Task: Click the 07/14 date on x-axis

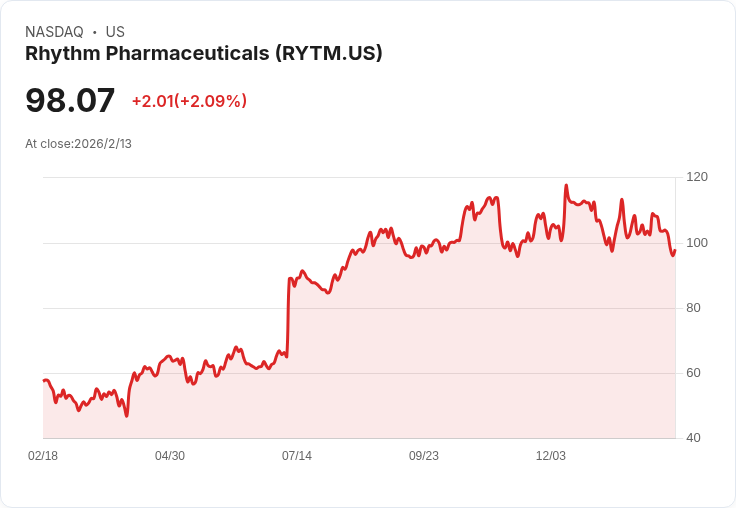Action: point(297,456)
